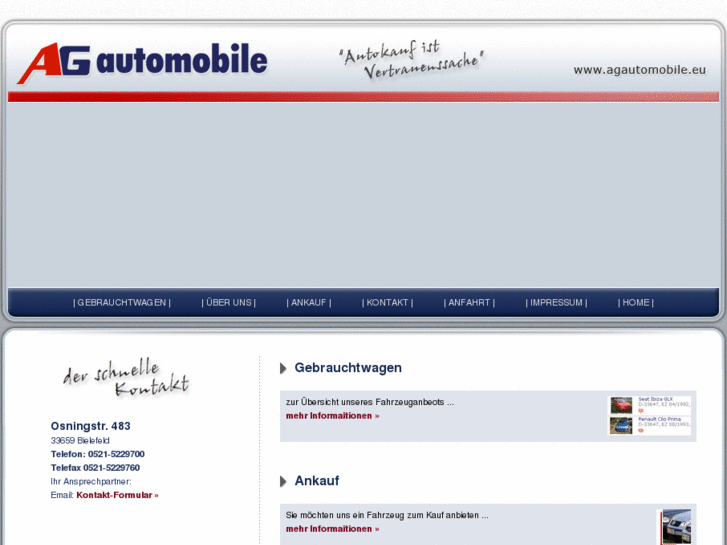Return to the Home page
727x545 pixels.
point(636,302)
